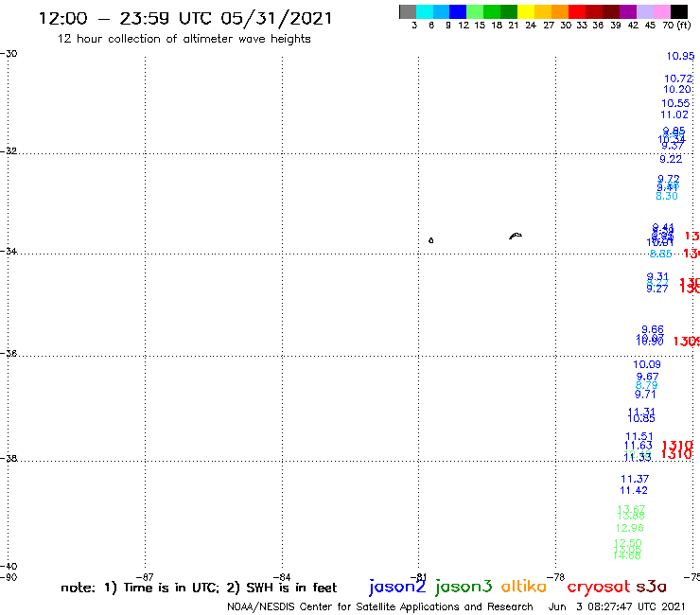Click the gray swatch labeled 3 ft
Screen dimensions: 700x615
coord(408,11)
